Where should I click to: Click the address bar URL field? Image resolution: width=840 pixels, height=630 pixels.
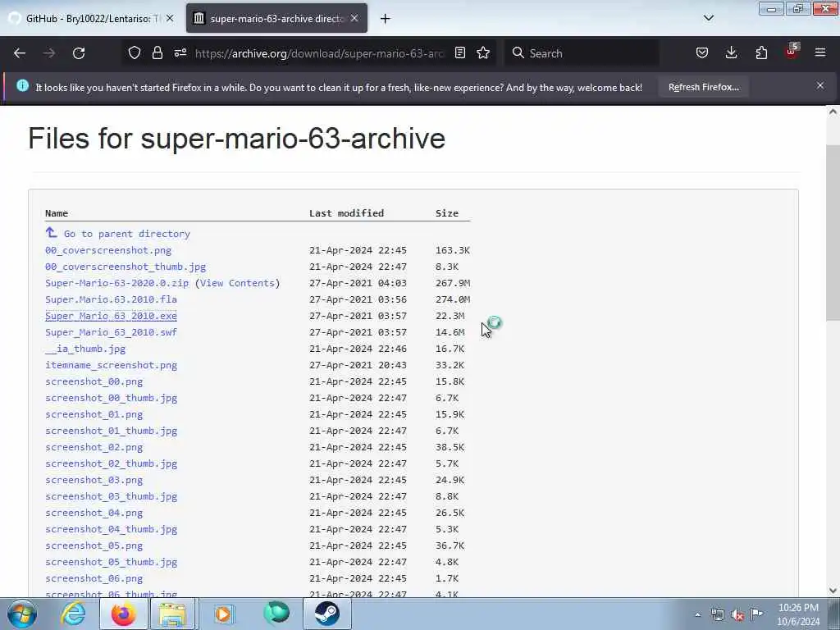click(x=319, y=53)
